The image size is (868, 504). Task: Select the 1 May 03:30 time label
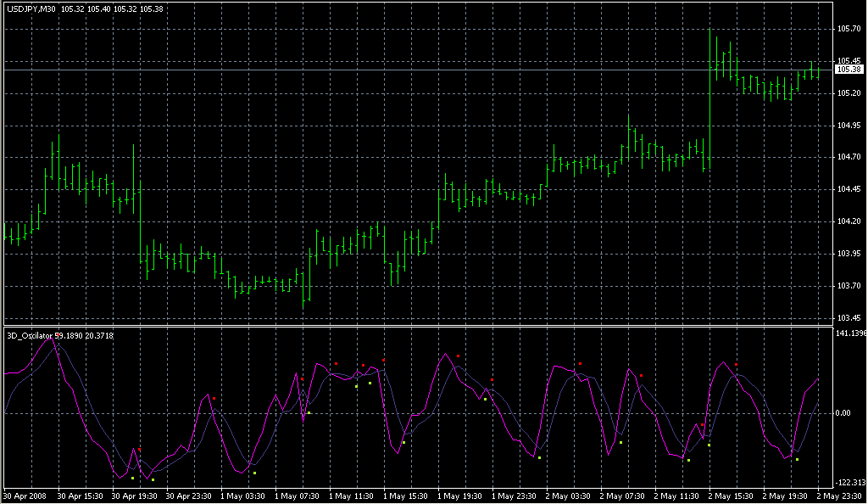coord(241,495)
